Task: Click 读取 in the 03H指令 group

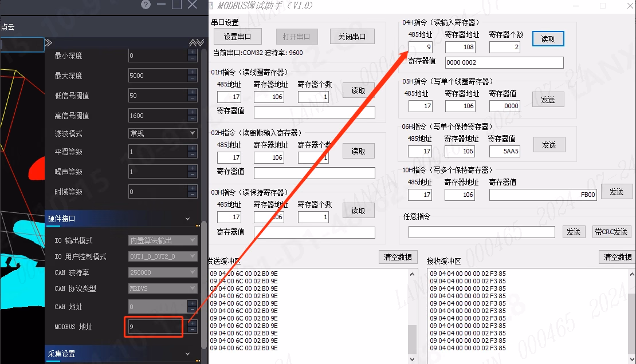Action: [x=358, y=211]
